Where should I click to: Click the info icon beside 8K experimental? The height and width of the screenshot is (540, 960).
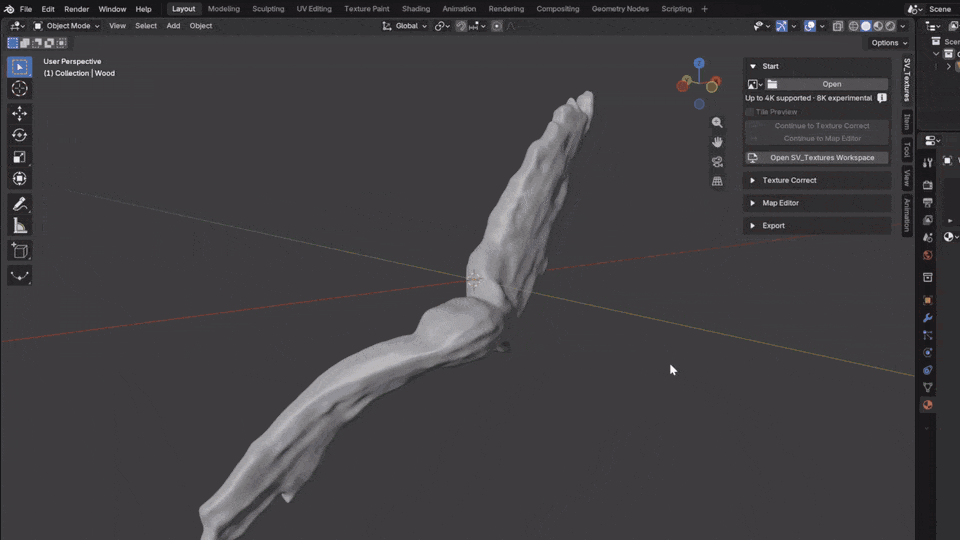tap(882, 98)
